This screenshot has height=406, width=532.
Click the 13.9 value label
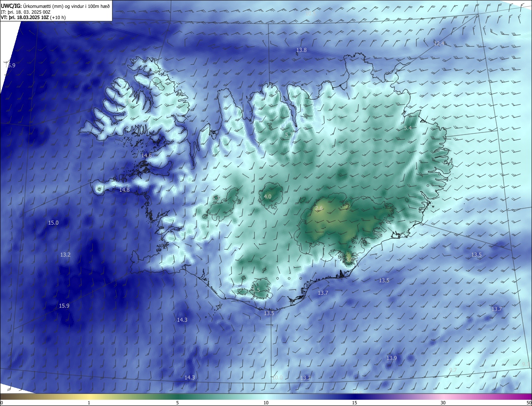[x=392, y=358]
